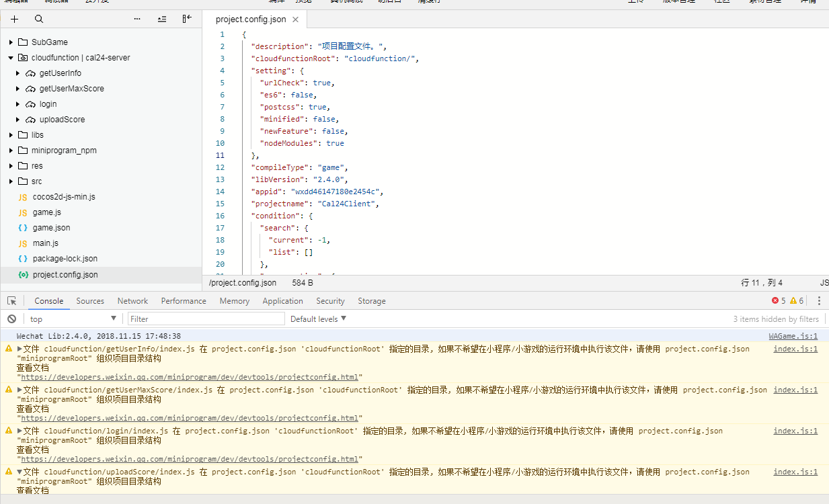The height and width of the screenshot is (504, 829).
Task: Open the Network tab
Action: tap(132, 301)
